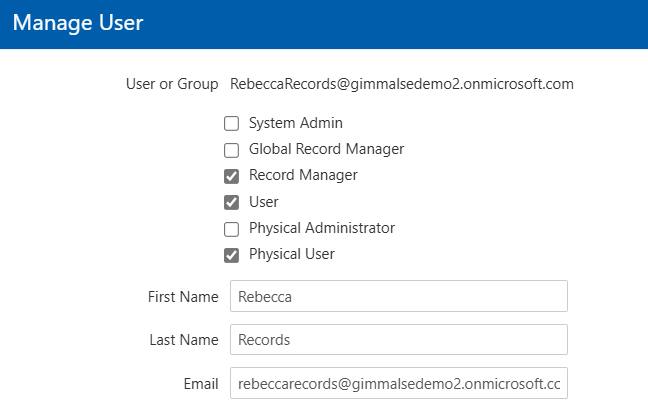
Task: Click the "Record Manager" label text
Action: coord(302,175)
